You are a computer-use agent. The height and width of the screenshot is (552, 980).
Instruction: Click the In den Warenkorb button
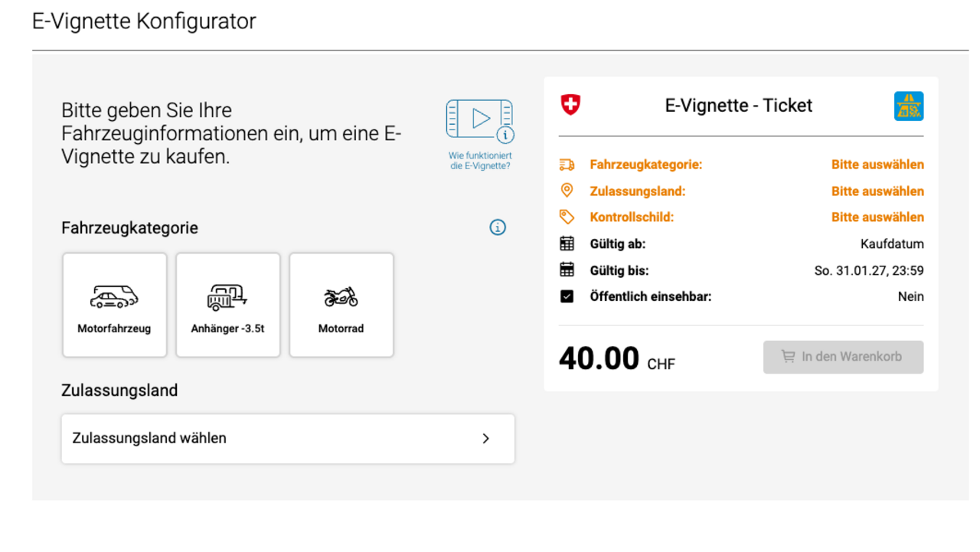842,357
